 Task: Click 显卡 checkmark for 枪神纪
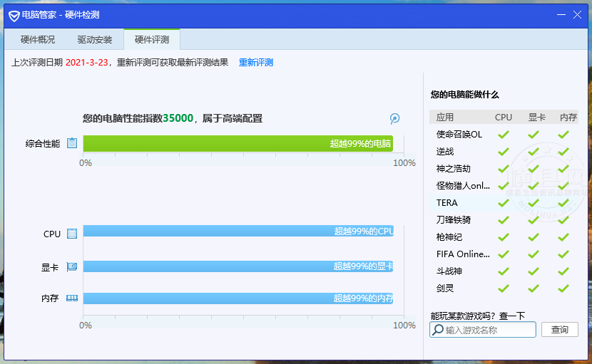(x=533, y=237)
